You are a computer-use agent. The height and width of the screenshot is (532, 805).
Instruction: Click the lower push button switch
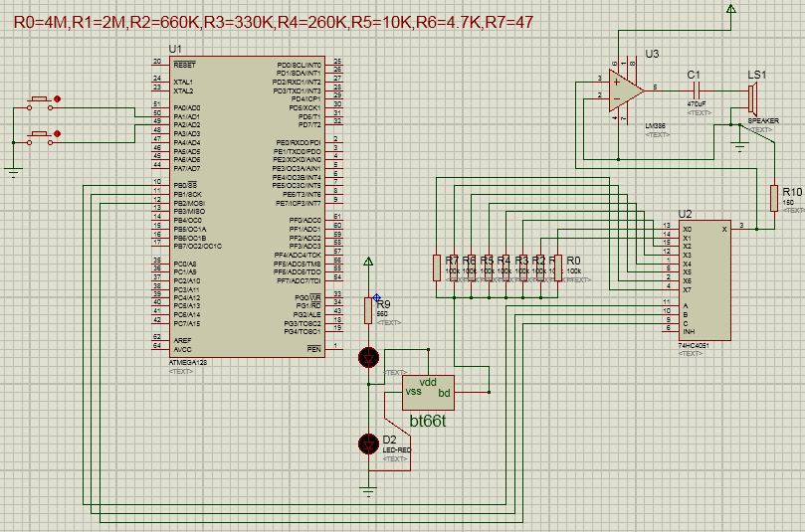click(40, 138)
